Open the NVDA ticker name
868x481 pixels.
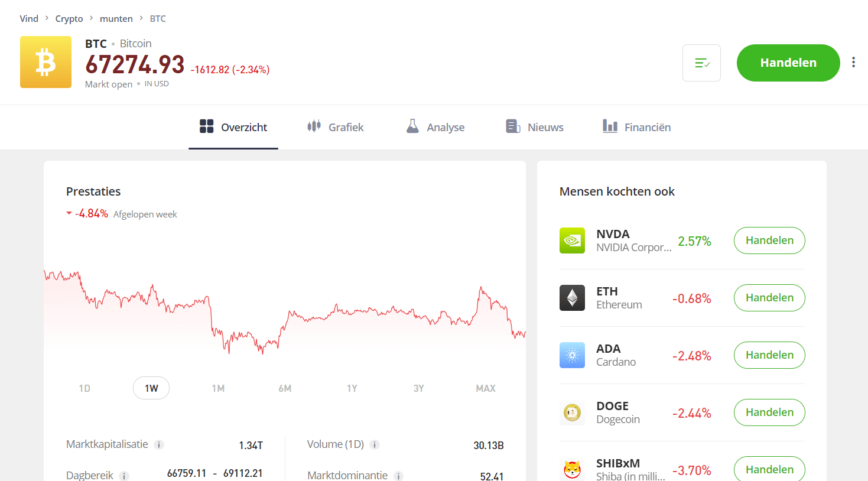pos(613,234)
